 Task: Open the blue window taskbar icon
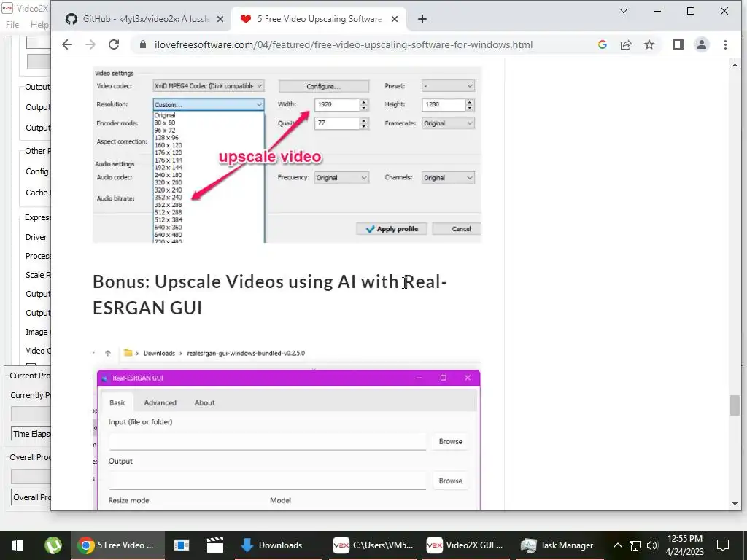(x=181, y=545)
